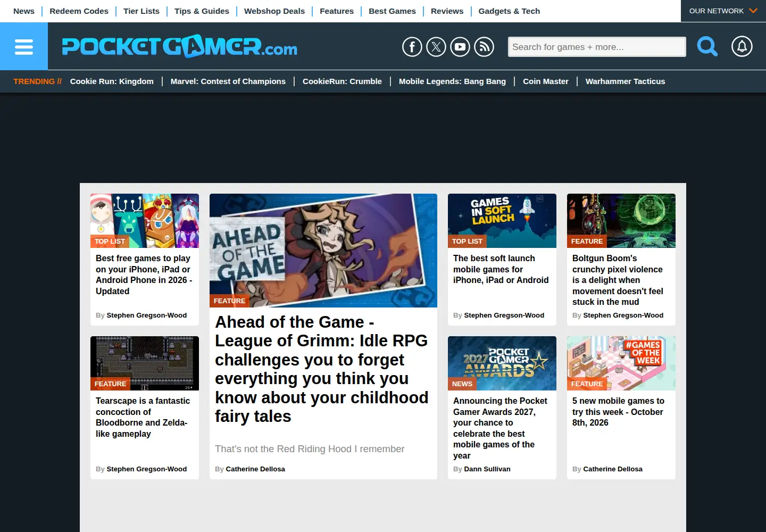Select trending Warhammer Tacticus link

click(x=625, y=81)
